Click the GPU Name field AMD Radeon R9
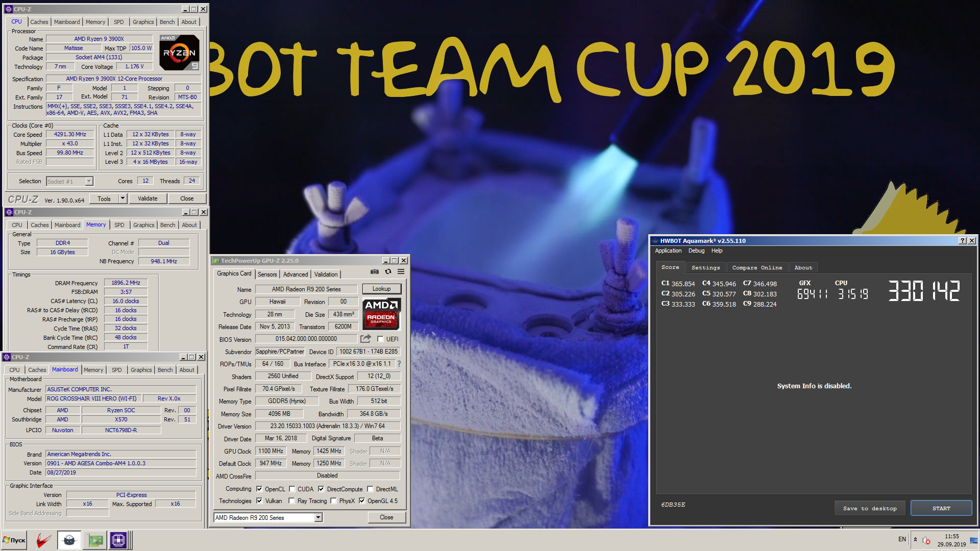The height and width of the screenshot is (551, 980). click(306, 289)
